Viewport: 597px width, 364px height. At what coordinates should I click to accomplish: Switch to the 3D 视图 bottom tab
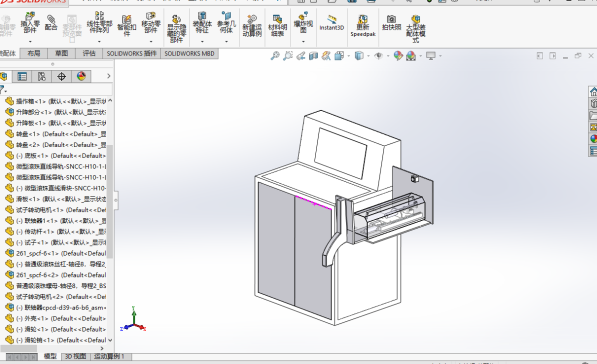(x=75, y=357)
